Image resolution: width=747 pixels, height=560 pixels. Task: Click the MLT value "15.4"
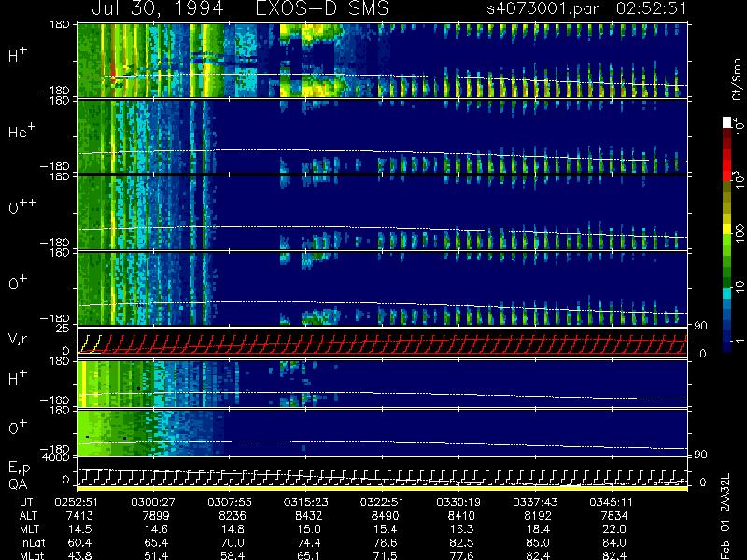tap(385, 529)
